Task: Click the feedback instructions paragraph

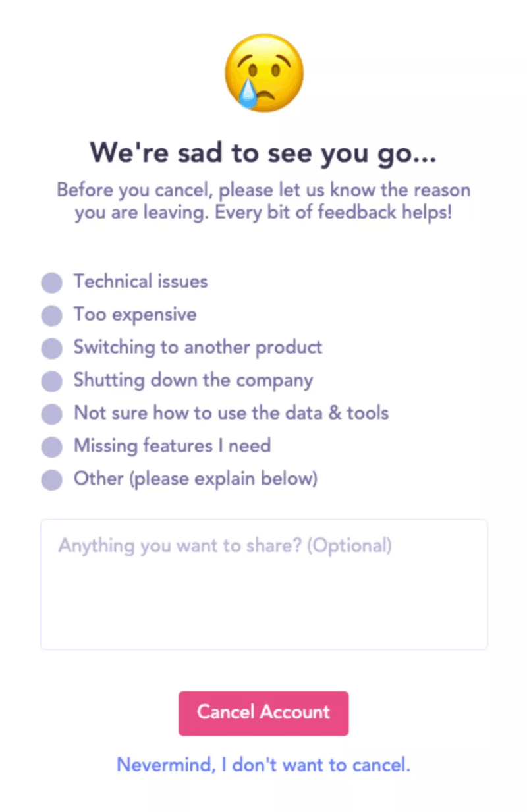Action: pyautogui.click(x=263, y=201)
